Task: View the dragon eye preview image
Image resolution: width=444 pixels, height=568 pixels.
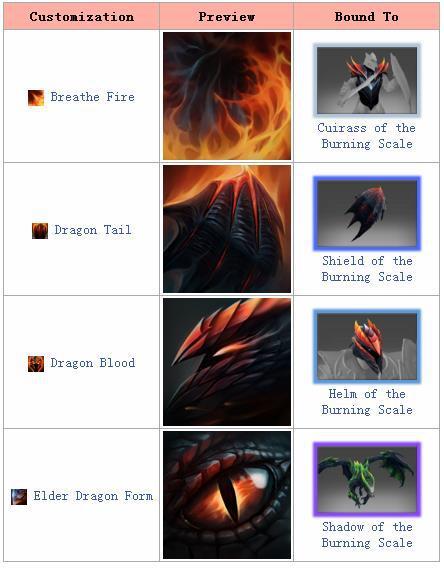Action: pyautogui.click(x=227, y=495)
